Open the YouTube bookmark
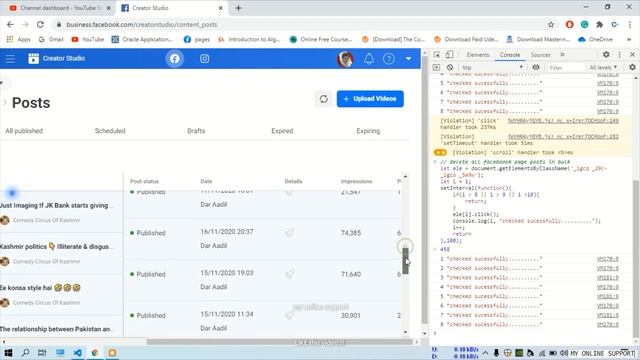Viewport: 640px width, 360px height. pos(87,39)
